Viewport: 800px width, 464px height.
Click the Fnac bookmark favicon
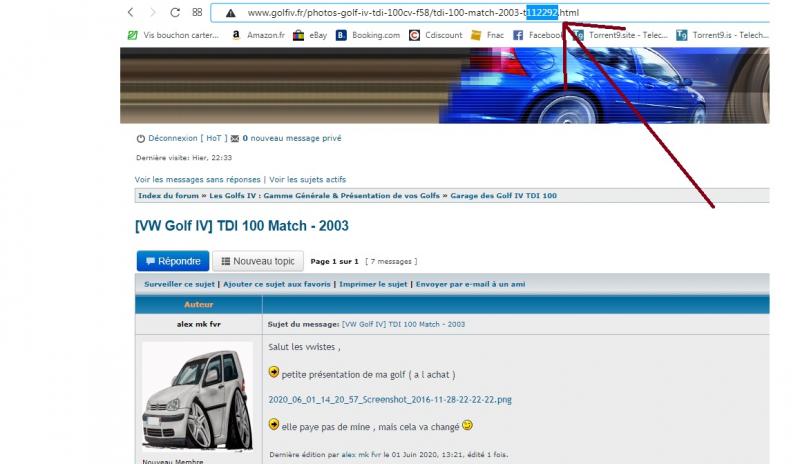tap(476, 35)
